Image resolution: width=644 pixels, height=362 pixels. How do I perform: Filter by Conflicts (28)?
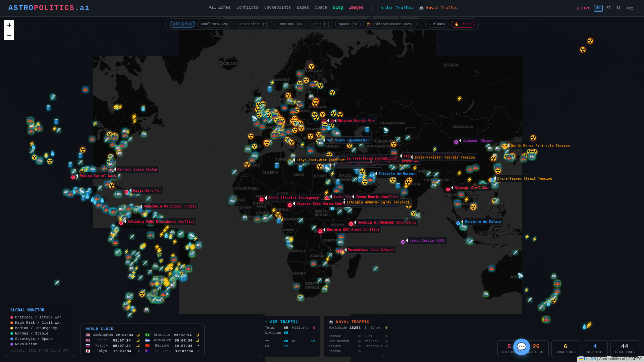pos(215,24)
